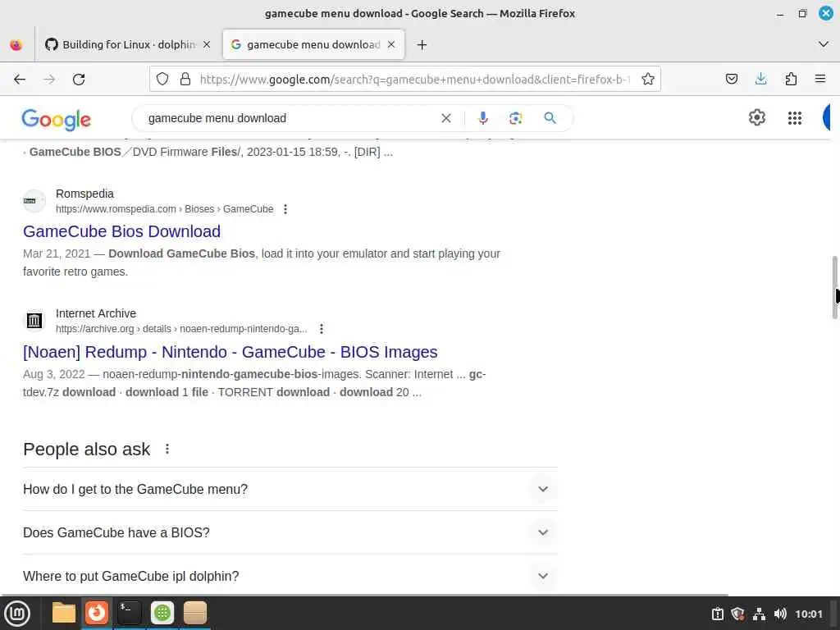Submit search with the magnifier icon
Viewport: 840px width, 630px height.
pos(550,118)
